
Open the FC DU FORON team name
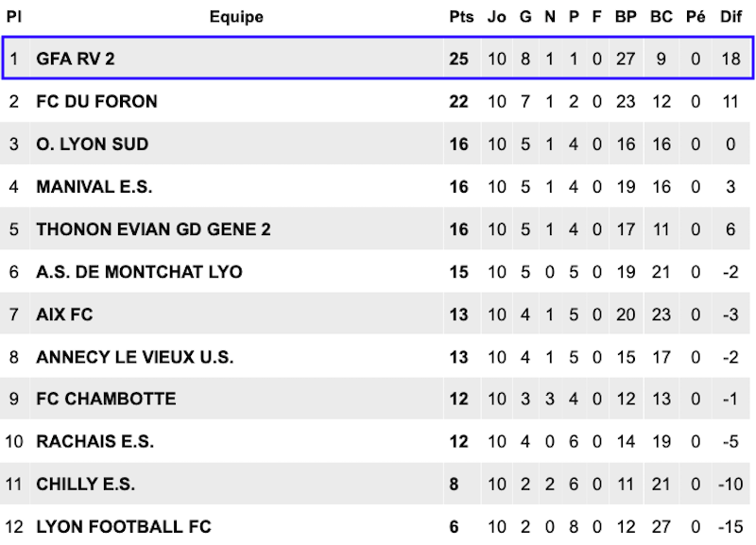tap(97, 102)
